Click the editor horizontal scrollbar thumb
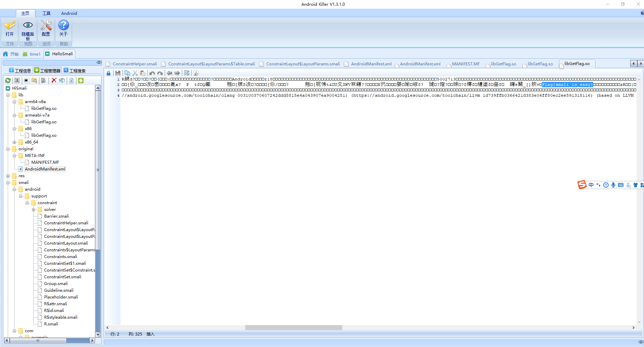Screen dimensions: 644x347 (294, 327)
